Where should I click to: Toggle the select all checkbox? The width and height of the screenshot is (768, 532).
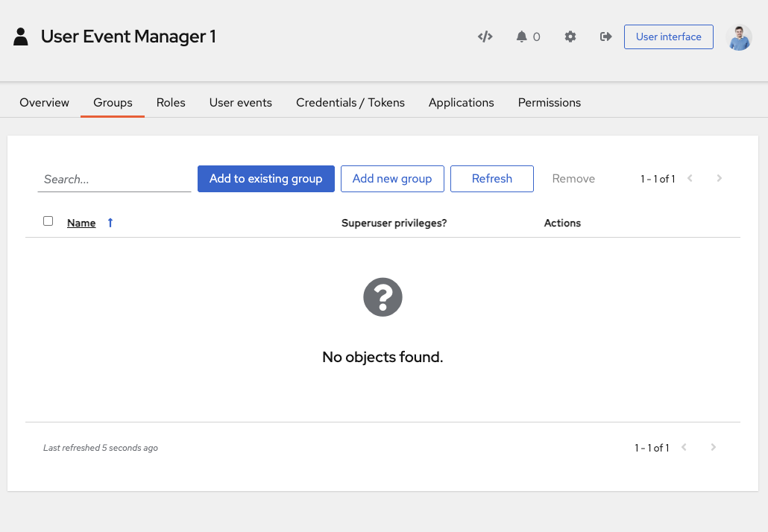(48, 221)
